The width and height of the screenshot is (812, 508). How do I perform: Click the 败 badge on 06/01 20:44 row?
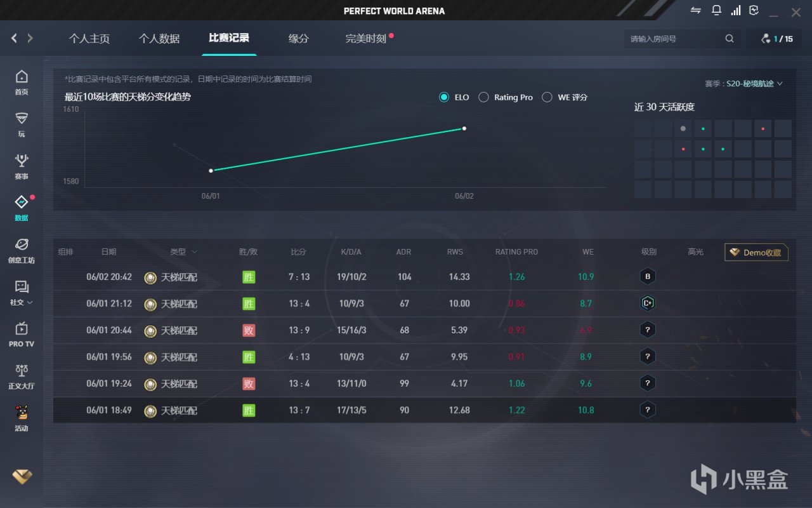(x=249, y=330)
